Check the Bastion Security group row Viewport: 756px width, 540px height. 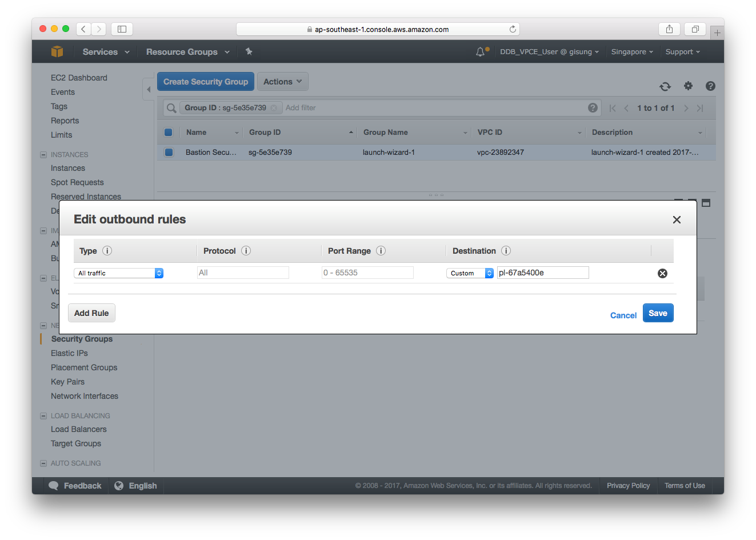point(168,152)
